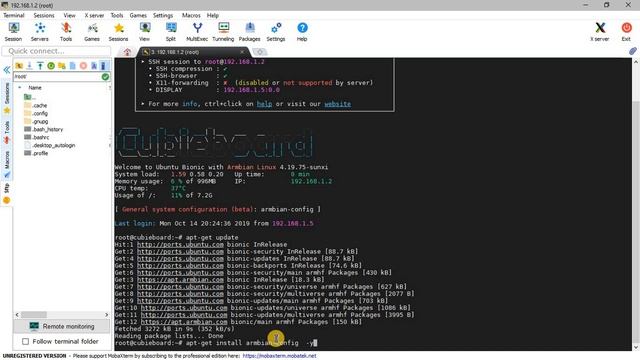640x360 pixels.
Task: Open the Sessions menu
Action: pos(44,15)
